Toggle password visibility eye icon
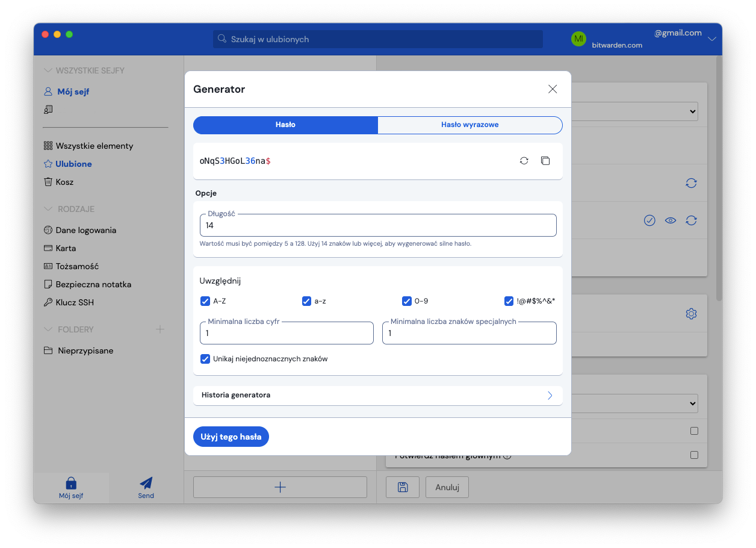 click(x=671, y=220)
